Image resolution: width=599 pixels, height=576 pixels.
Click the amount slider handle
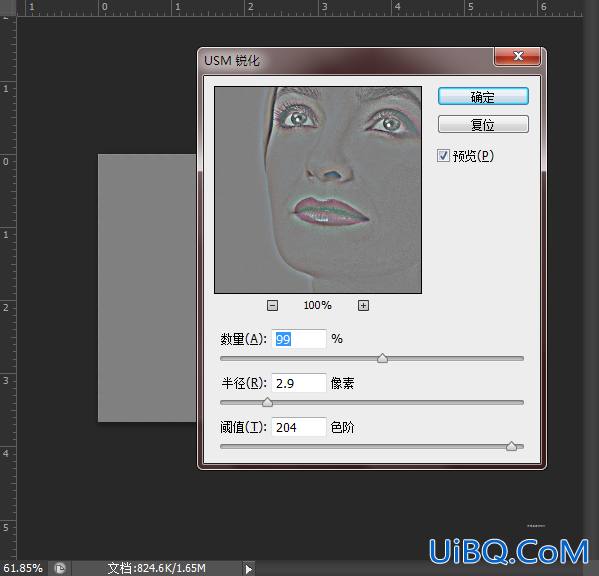pos(382,358)
